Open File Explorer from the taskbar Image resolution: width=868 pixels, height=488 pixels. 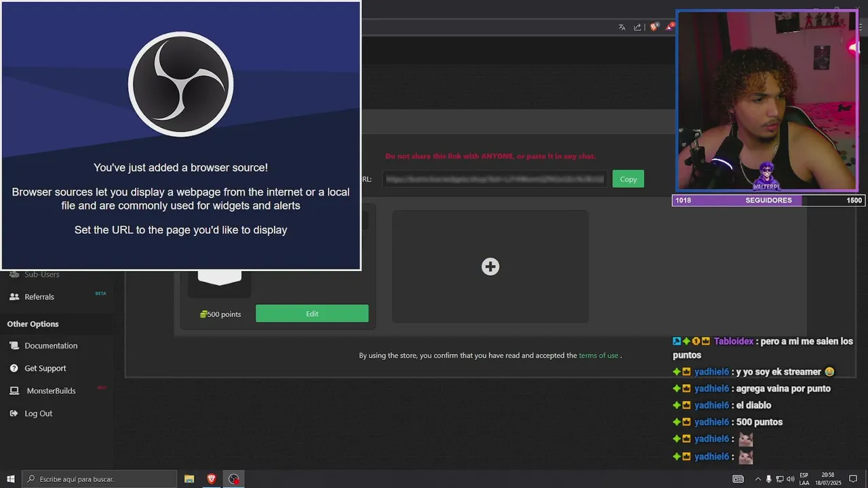pyautogui.click(x=189, y=479)
